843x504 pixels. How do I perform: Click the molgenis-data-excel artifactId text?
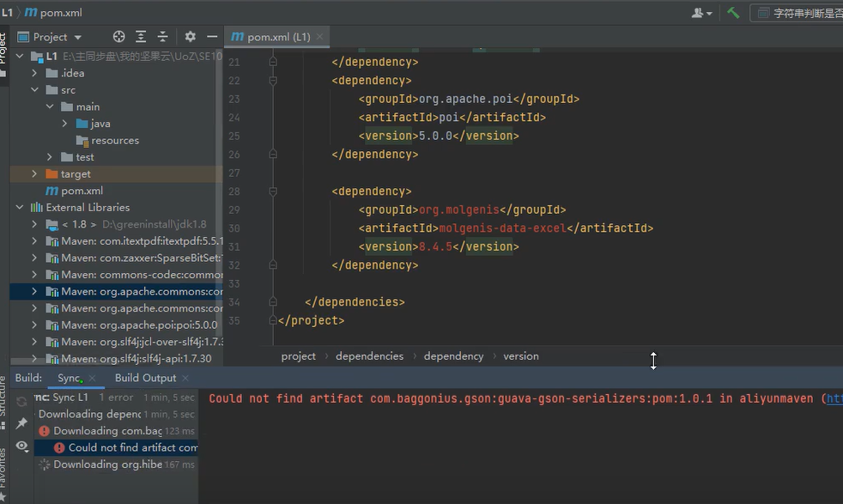click(x=503, y=228)
